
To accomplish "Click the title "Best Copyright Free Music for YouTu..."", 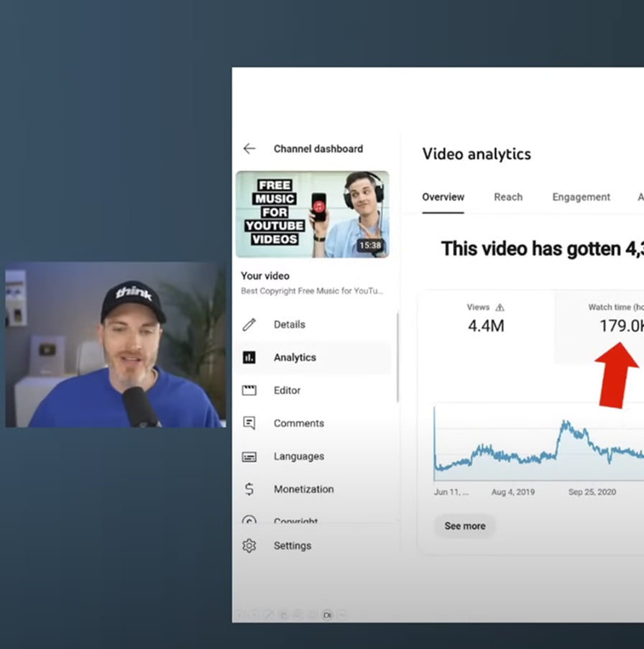I will point(312,291).
